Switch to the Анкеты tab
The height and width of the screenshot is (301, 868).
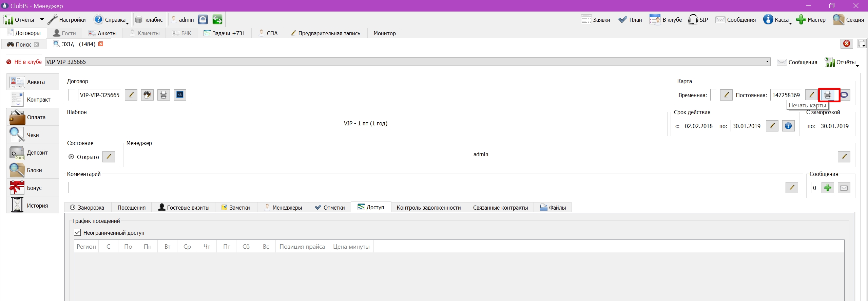[102, 33]
